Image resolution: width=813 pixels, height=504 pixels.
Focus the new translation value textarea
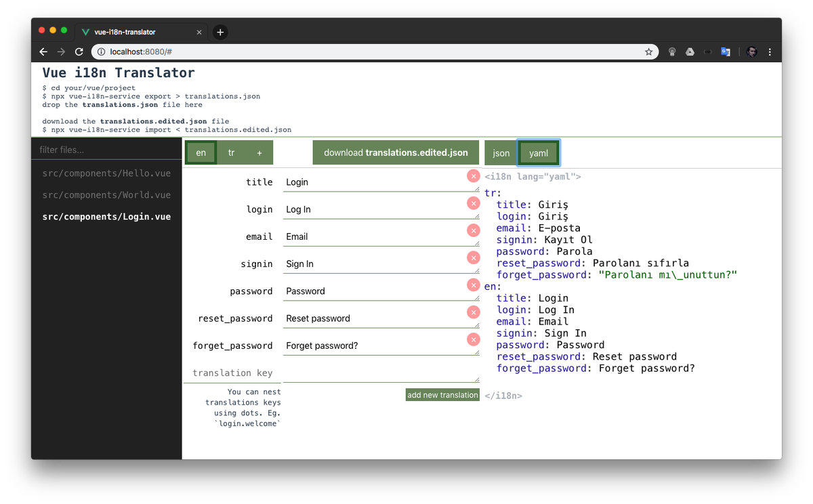tap(381, 373)
